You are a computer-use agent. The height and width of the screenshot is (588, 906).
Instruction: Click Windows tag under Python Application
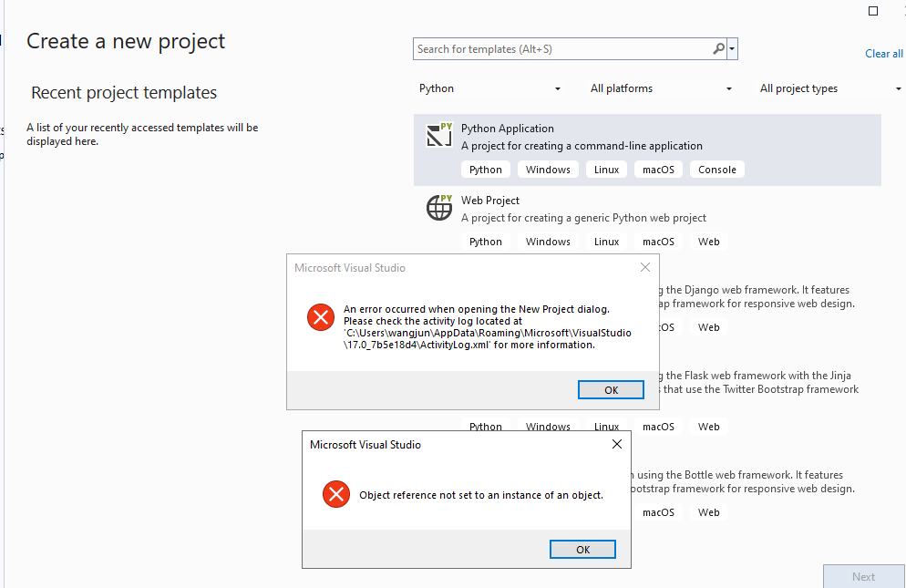point(548,170)
